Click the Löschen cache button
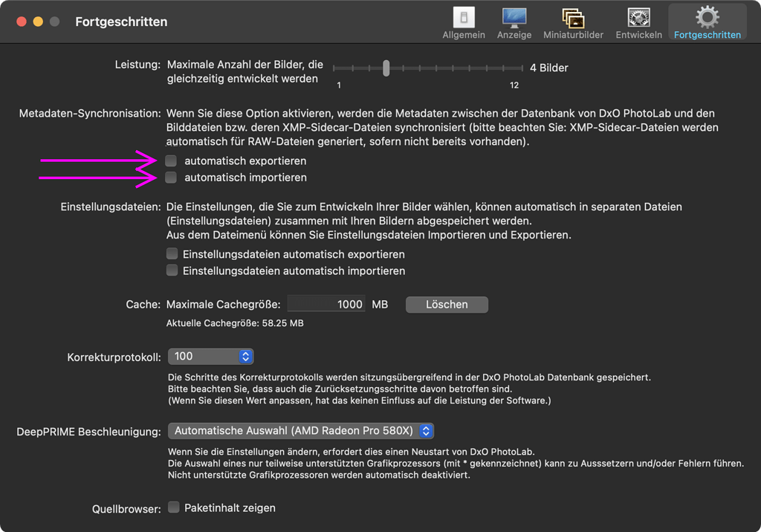Viewport: 761px width, 532px height. click(447, 305)
